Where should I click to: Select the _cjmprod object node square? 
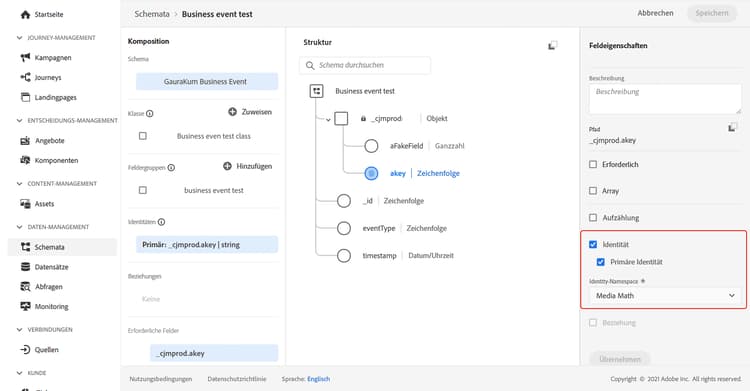click(341, 119)
